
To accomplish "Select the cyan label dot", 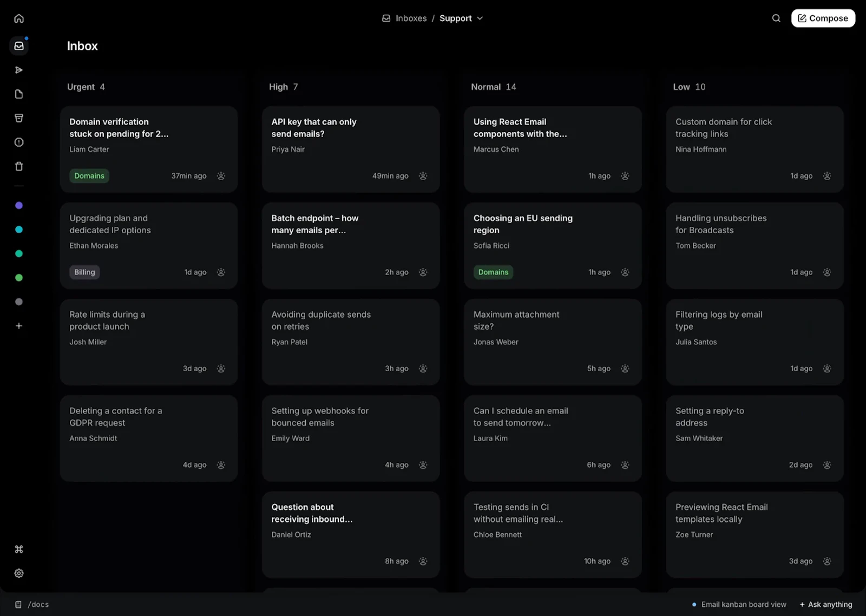I will [19, 230].
